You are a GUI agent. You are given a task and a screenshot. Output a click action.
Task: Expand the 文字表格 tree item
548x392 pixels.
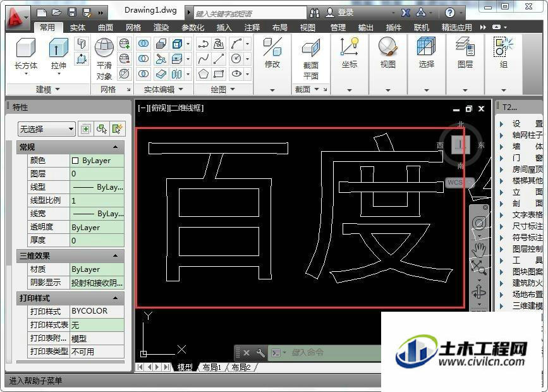(501, 215)
